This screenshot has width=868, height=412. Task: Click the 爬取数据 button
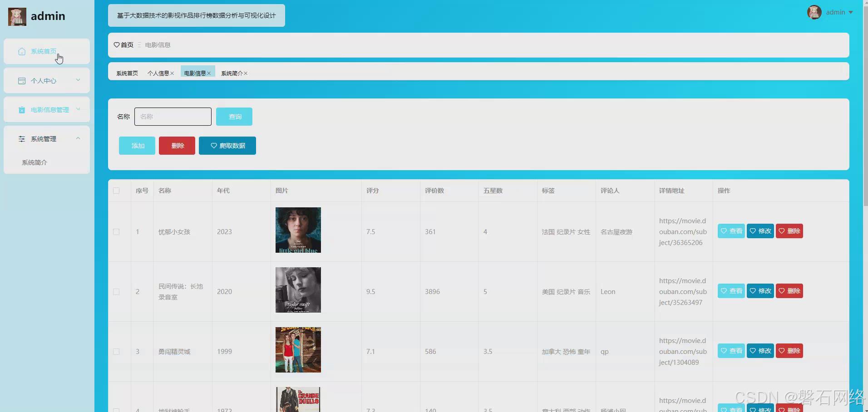tap(227, 146)
